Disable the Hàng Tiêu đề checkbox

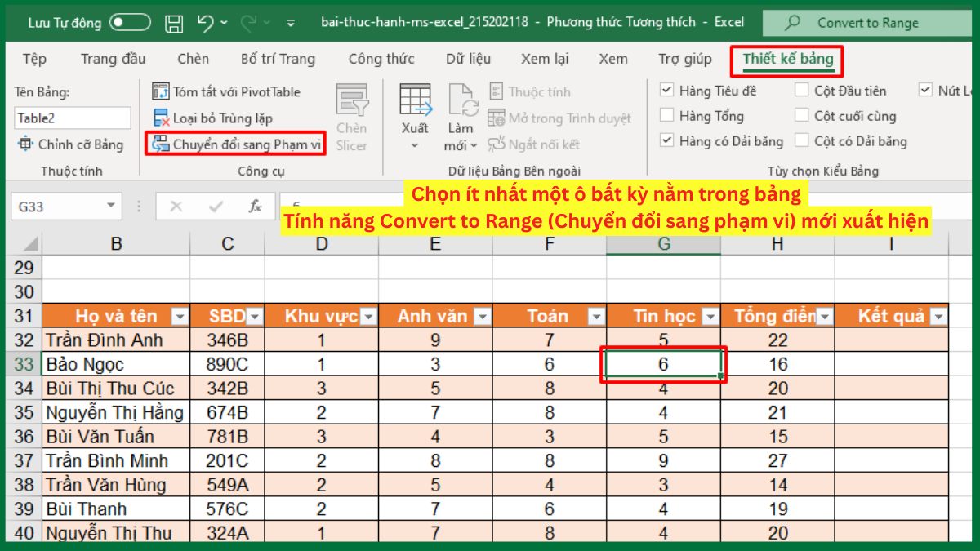tap(667, 90)
